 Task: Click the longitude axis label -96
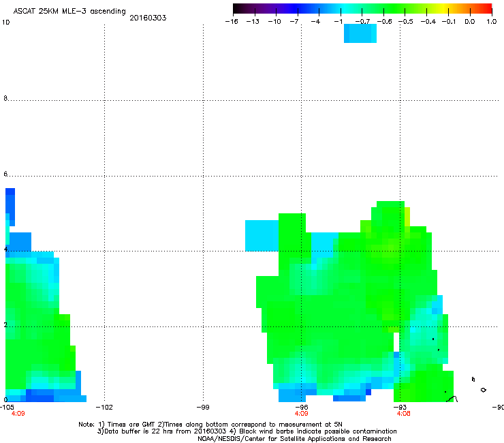click(302, 408)
